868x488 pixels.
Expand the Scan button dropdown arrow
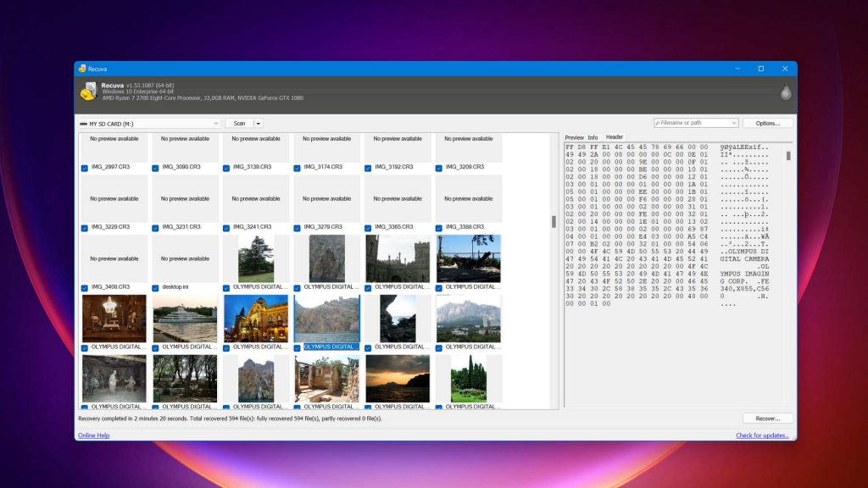coord(259,124)
